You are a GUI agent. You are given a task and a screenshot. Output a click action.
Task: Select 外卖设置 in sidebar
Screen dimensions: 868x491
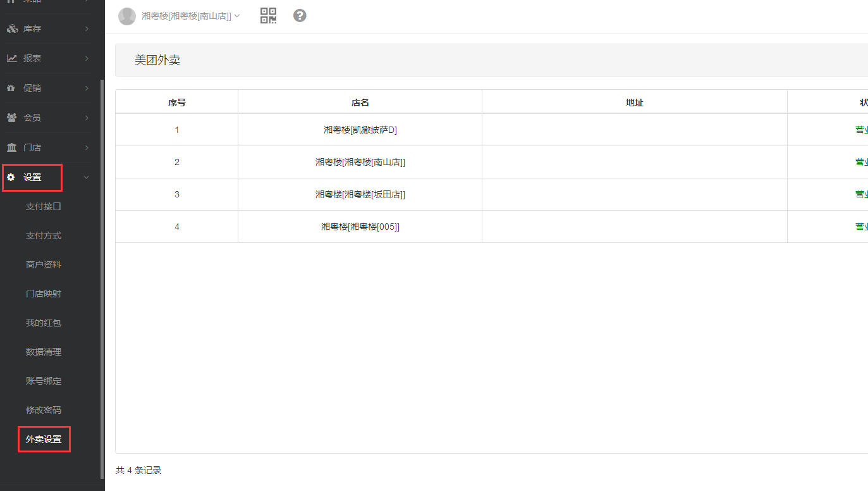pyautogui.click(x=44, y=439)
